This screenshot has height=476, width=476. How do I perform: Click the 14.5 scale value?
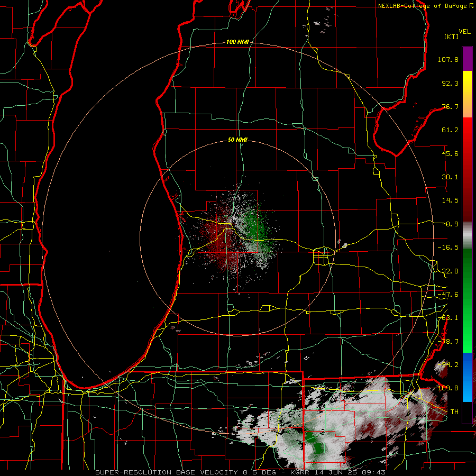tap(450, 200)
